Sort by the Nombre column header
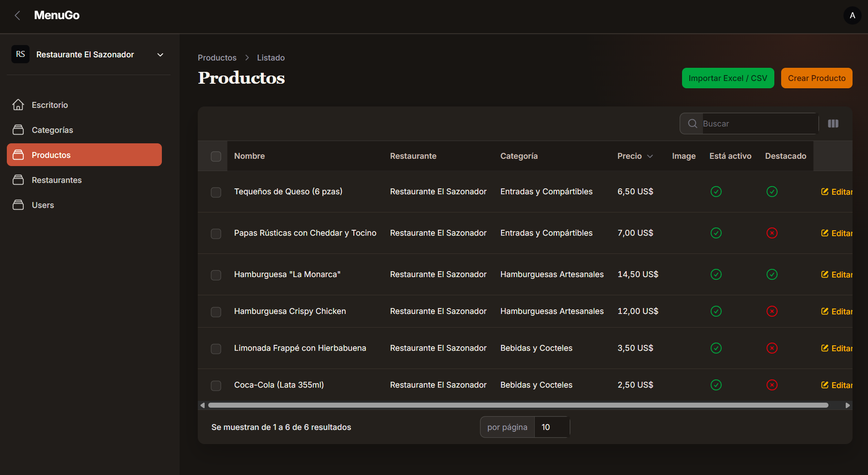The image size is (868, 475). (x=249, y=156)
